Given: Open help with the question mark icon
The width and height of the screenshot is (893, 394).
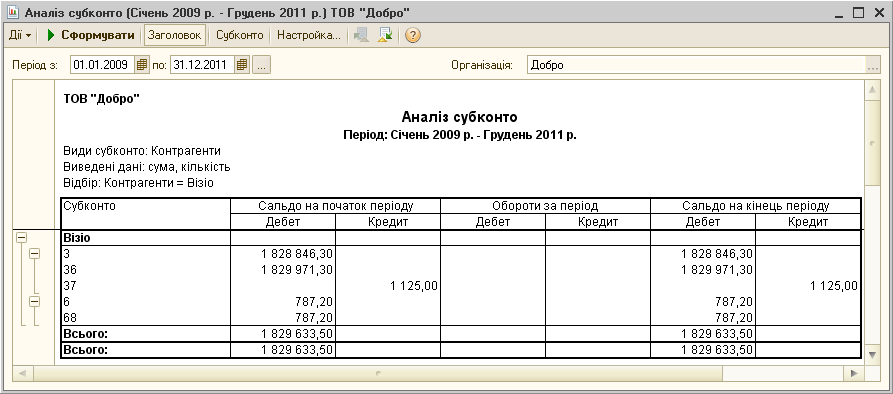Looking at the screenshot, I should point(413,35).
